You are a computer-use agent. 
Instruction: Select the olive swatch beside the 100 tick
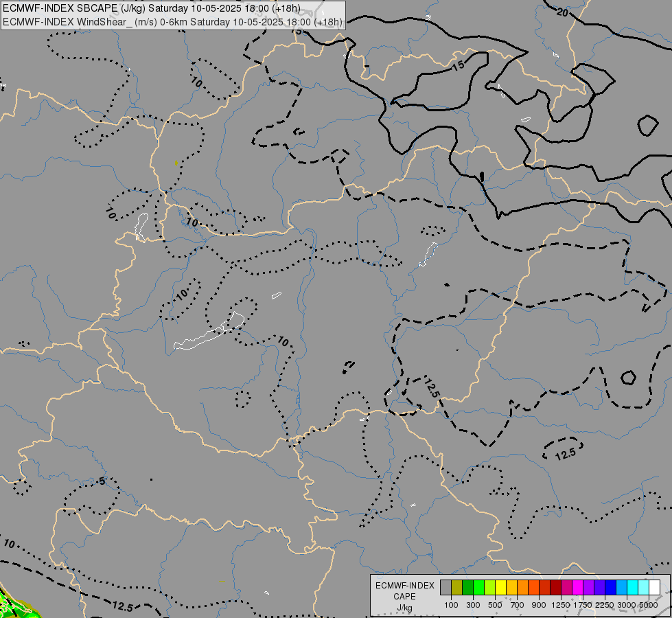tap(457, 587)
